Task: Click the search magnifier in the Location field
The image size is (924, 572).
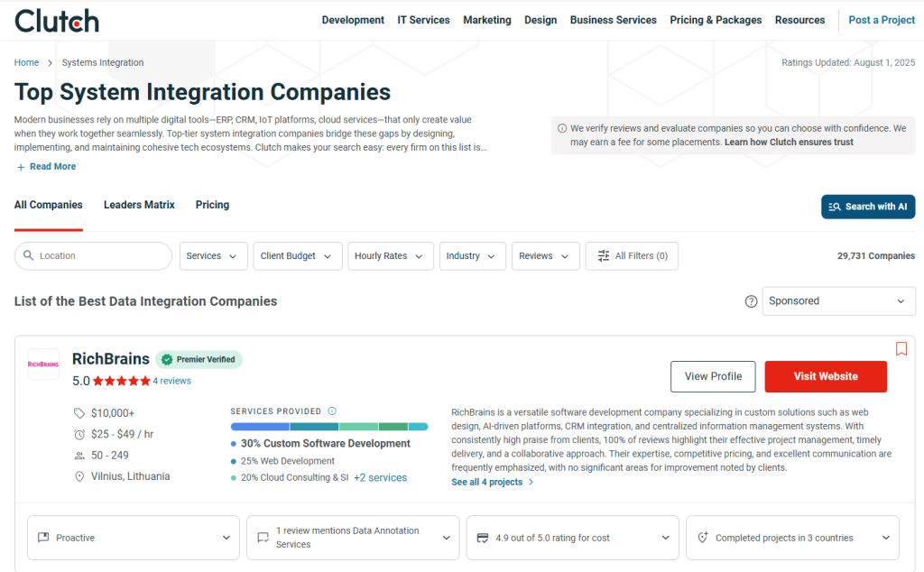Action: pyautogui.click(x=28, y=256)
